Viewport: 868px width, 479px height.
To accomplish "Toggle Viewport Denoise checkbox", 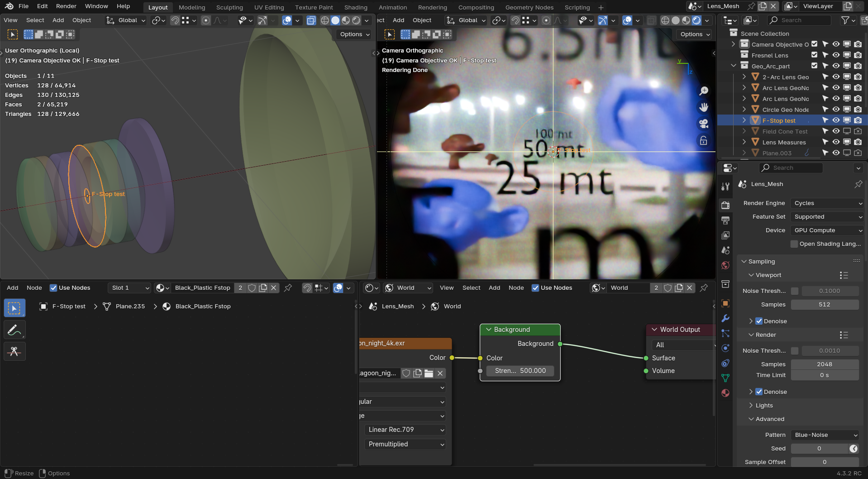I will (x=759, y=321).
